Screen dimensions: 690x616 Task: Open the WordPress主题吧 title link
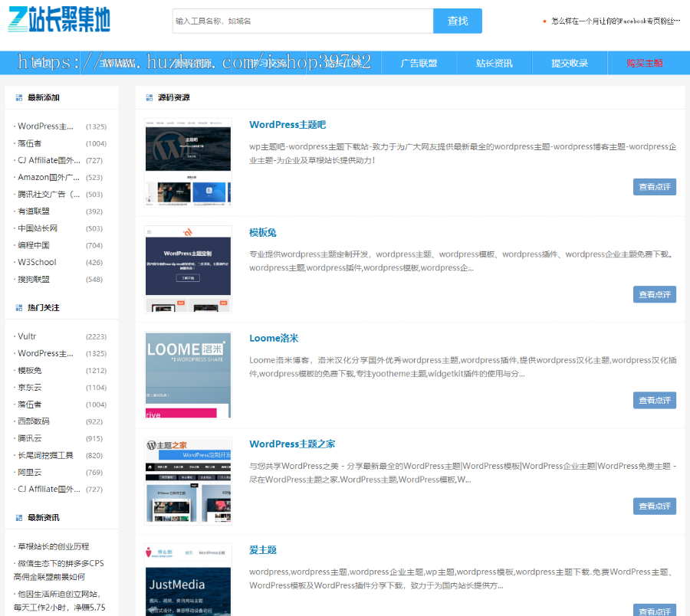point(287,125)
